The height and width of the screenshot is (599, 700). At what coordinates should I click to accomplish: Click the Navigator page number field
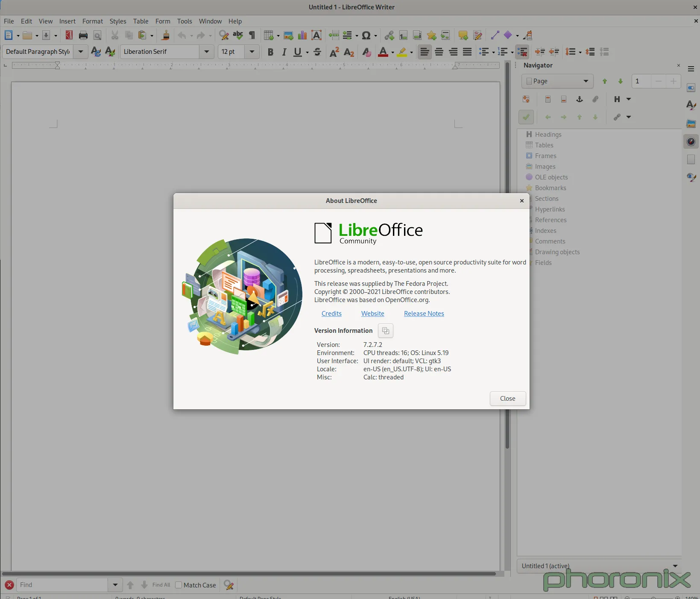click(x=641, y=81)
